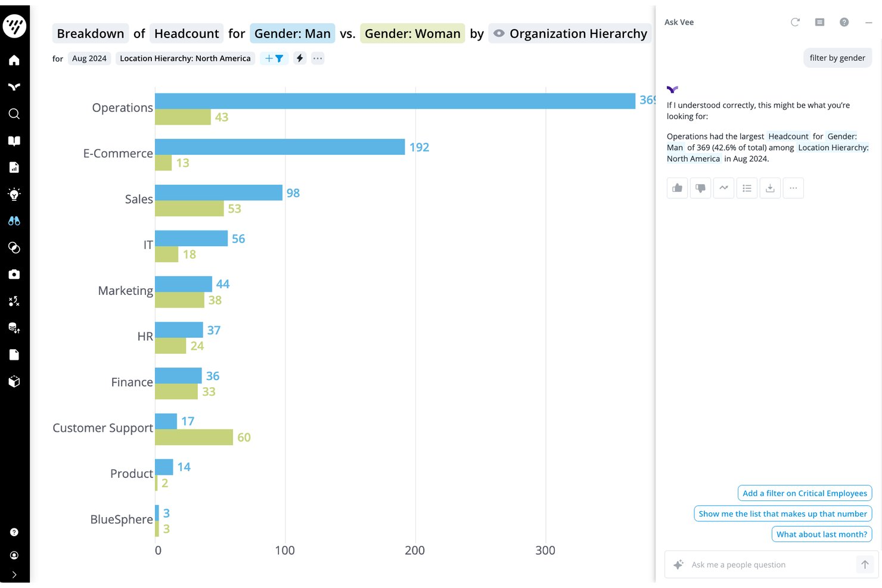Open the Headcount metric picker
The image size is (882, 588).
tap(187, 33)
